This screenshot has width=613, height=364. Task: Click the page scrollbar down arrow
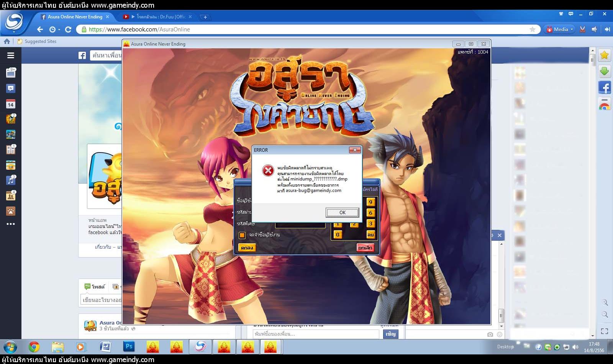[x=592, y=336]
